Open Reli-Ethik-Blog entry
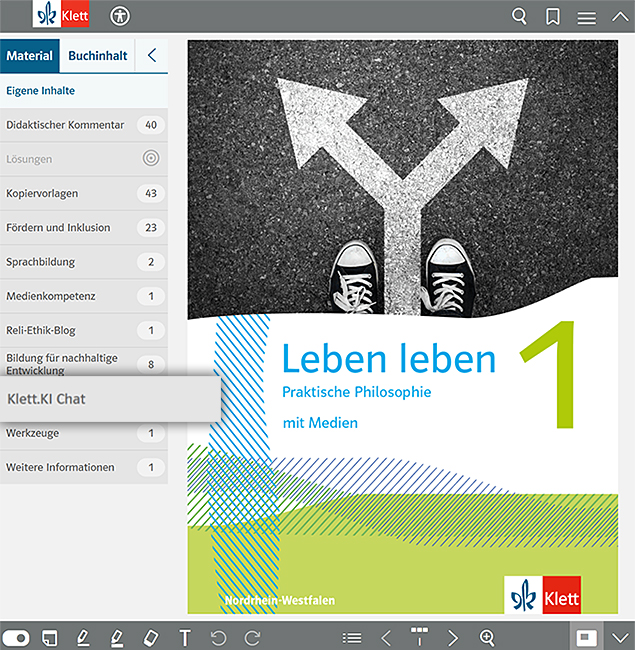 (x=84, y=330)
